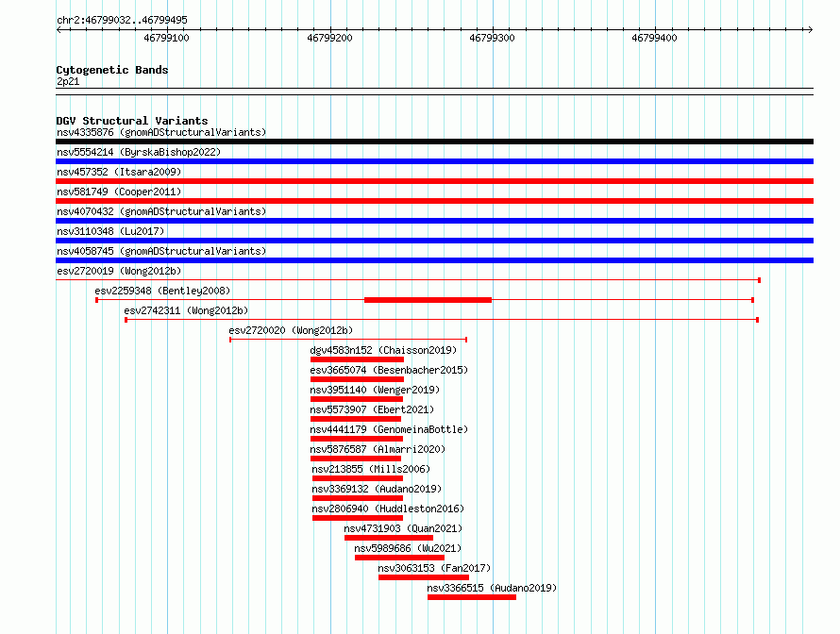Screen dimensions: 840x634
Task: Open nsv5554214 (ByrskaBishop2022) label
Action: (x=139, y=152)
